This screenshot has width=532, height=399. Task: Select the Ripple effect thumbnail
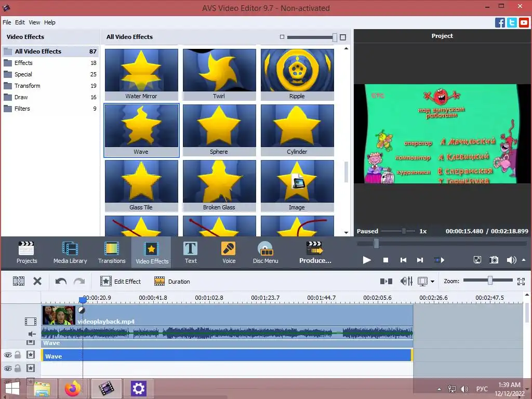click(297, 74)
